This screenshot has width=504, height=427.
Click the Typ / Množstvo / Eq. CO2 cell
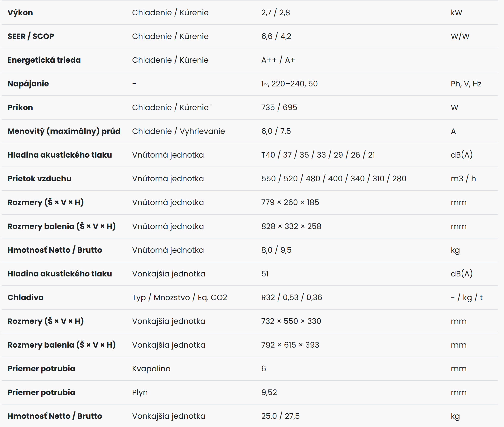coord(179,297)
